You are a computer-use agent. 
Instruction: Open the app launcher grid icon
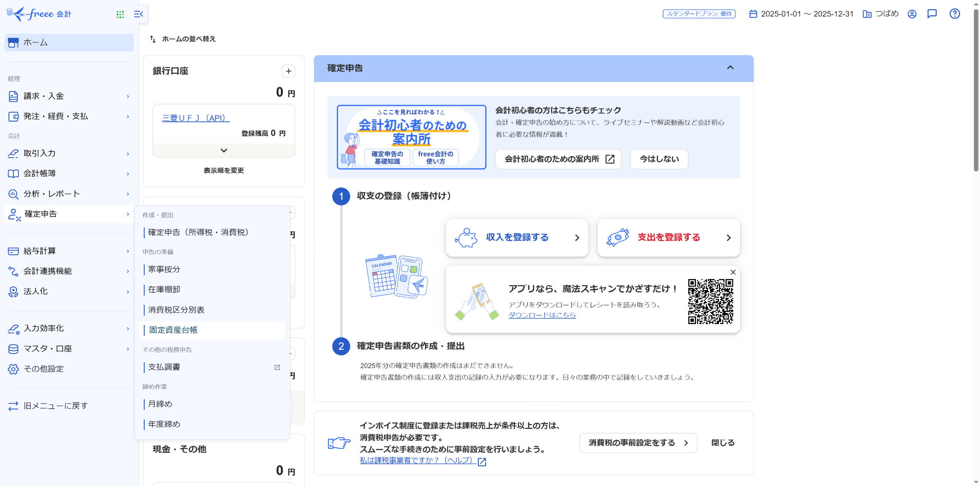[120, 15]
